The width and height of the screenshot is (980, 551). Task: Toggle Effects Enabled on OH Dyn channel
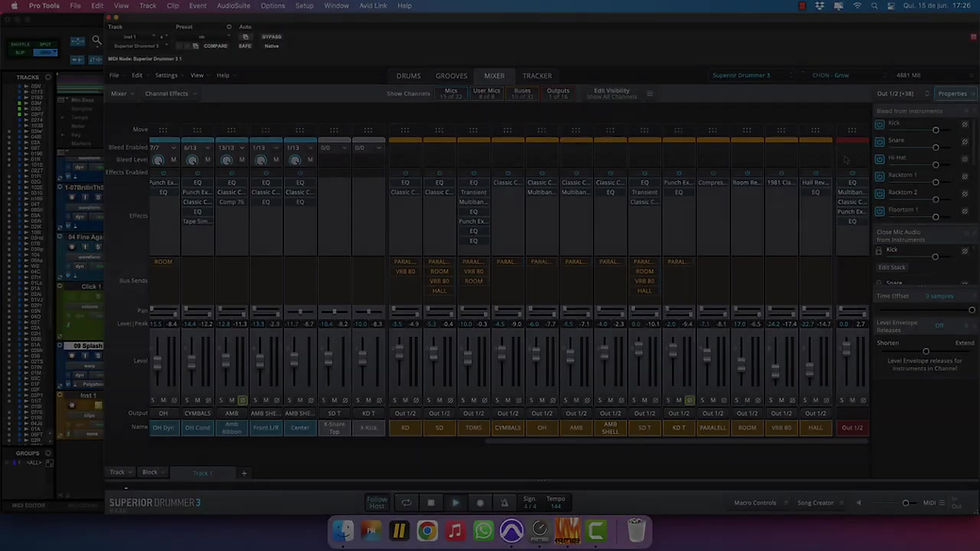pyautogui.click(x=163, y=173)
